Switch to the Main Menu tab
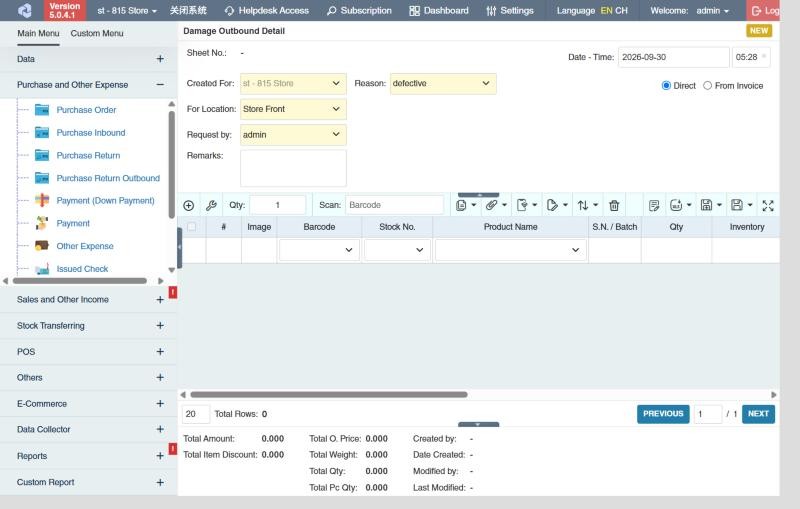800x509 pixels. coord(38,34)
